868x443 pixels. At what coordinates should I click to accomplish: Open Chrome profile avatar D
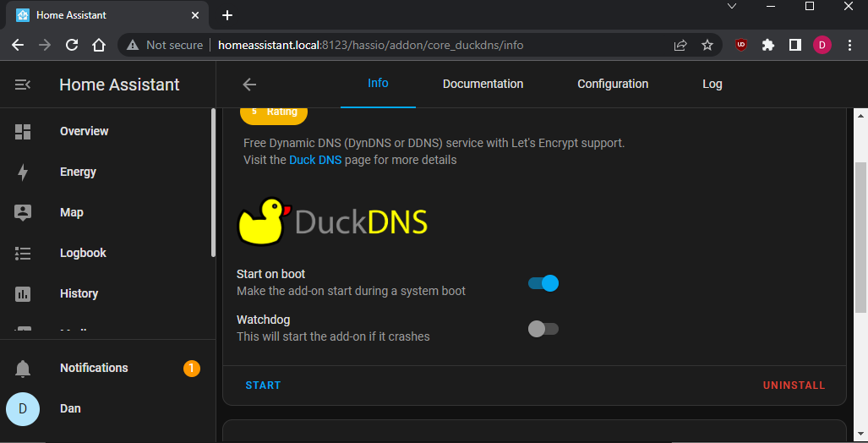click(x=822, y=45)
